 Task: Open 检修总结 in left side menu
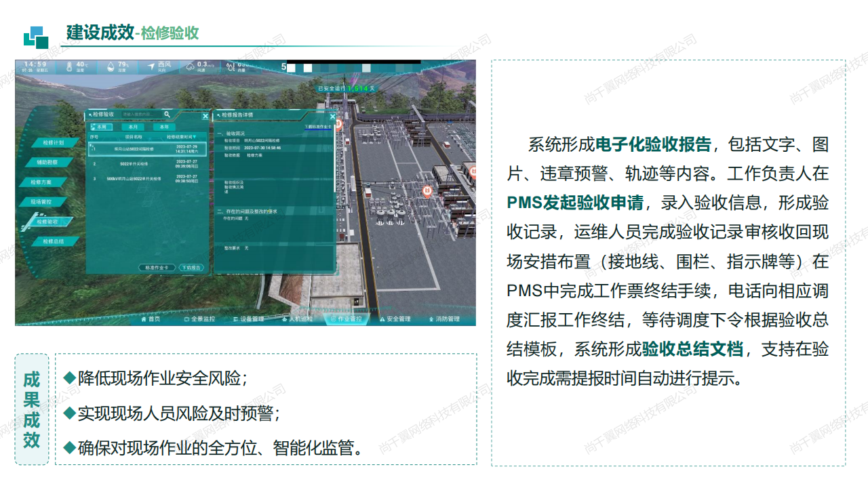pyautogui.click(x=53, y=241)
